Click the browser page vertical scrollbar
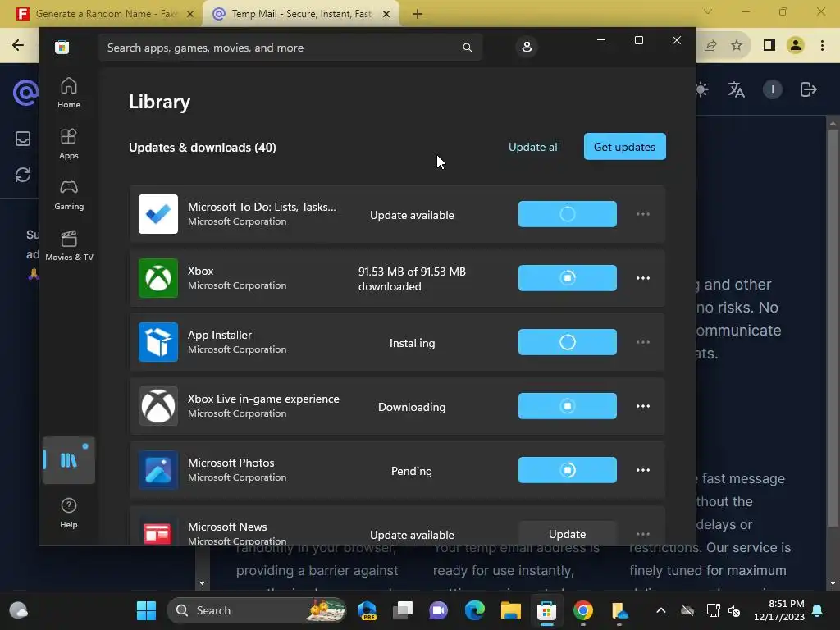Image resolution: width=840 pixels, height=630 pixels. pyautogui.click(x=833, y=326)
